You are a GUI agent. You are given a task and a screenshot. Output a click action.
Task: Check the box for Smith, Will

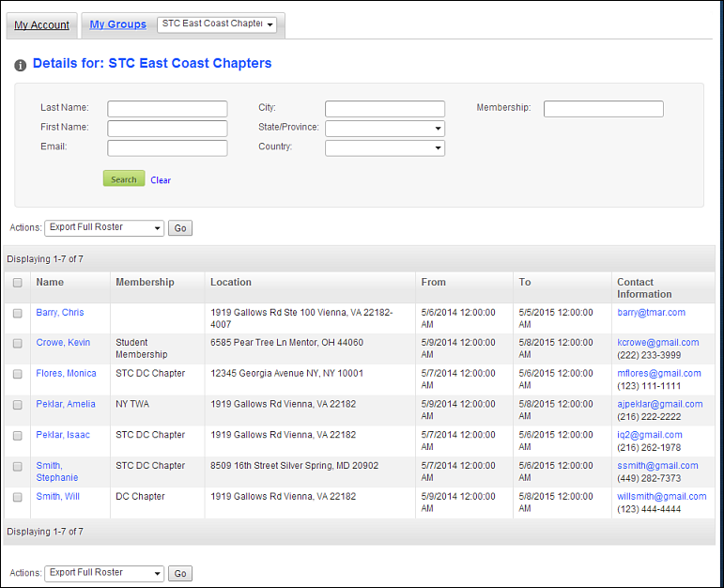(18, 497)
